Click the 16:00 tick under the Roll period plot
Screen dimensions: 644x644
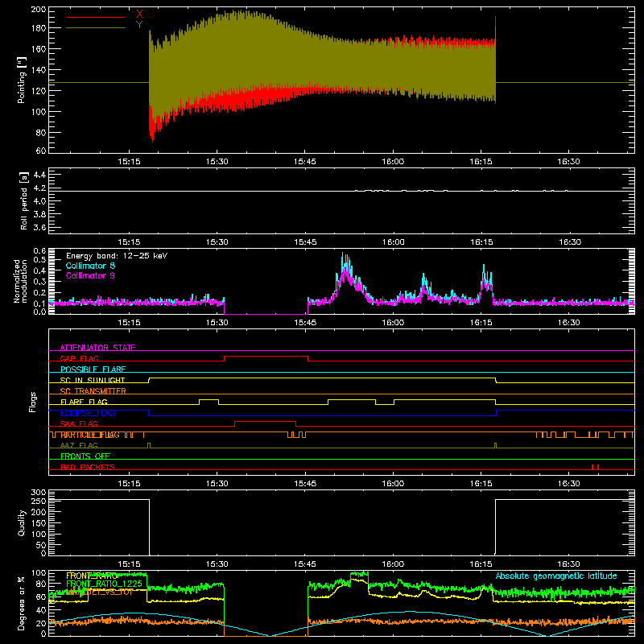[393, 242]
